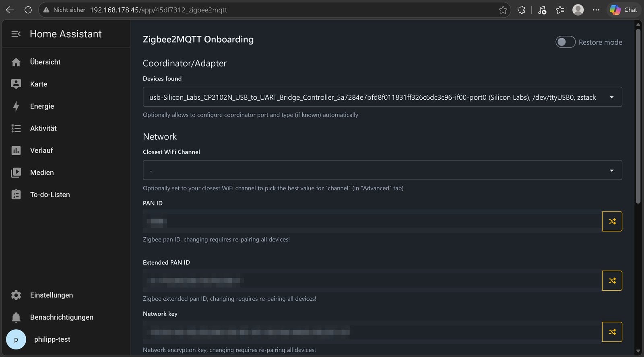Click into the PAN ID input field

click(x=372, y=221)
